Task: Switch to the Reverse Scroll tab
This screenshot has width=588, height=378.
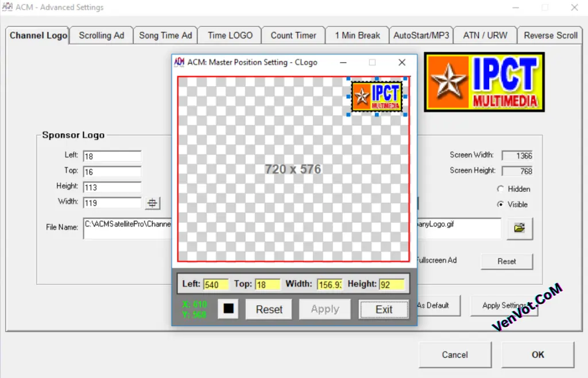Action: click(x=550, y=35)
